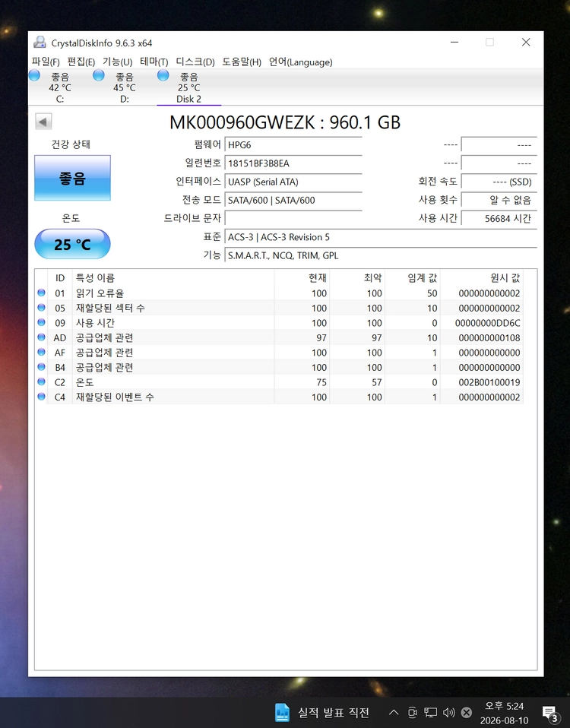570x728 pixels.
Task: Click the rotation speed field ---- (SSD)
Action: pos(499,182)
